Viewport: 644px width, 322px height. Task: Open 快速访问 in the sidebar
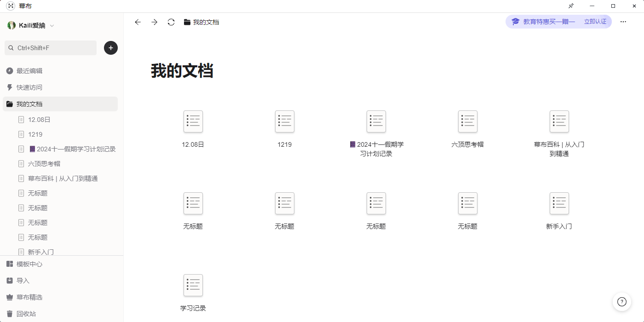coord(29,87)
